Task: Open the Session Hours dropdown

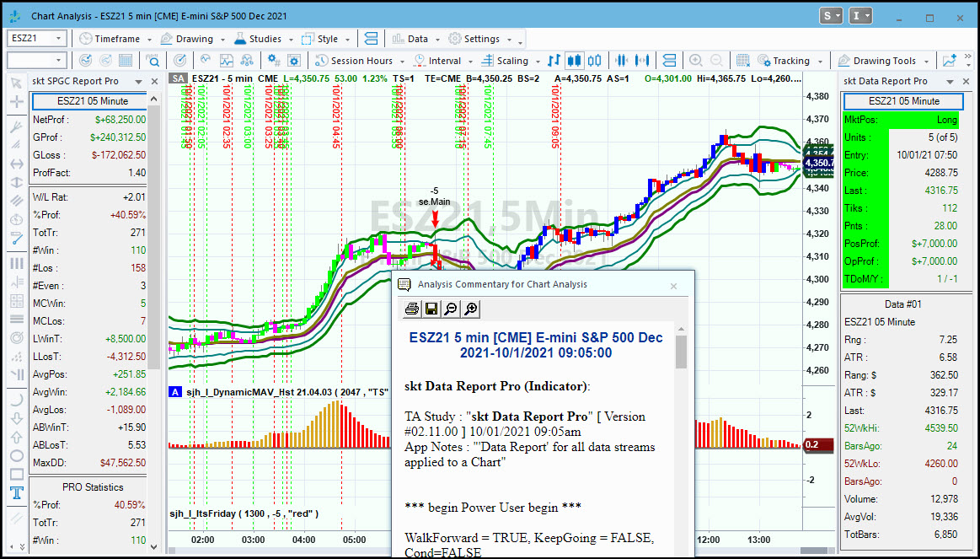Action: (x=359, y=61)
